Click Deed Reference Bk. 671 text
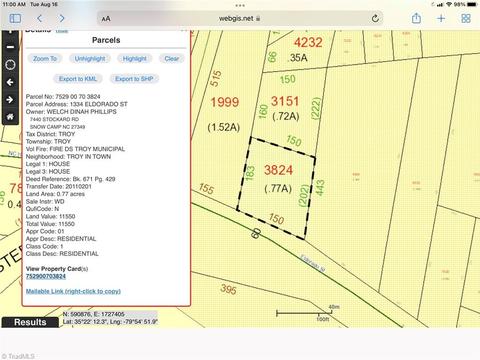Screen dimensions: 480x360 coord(71,179)
